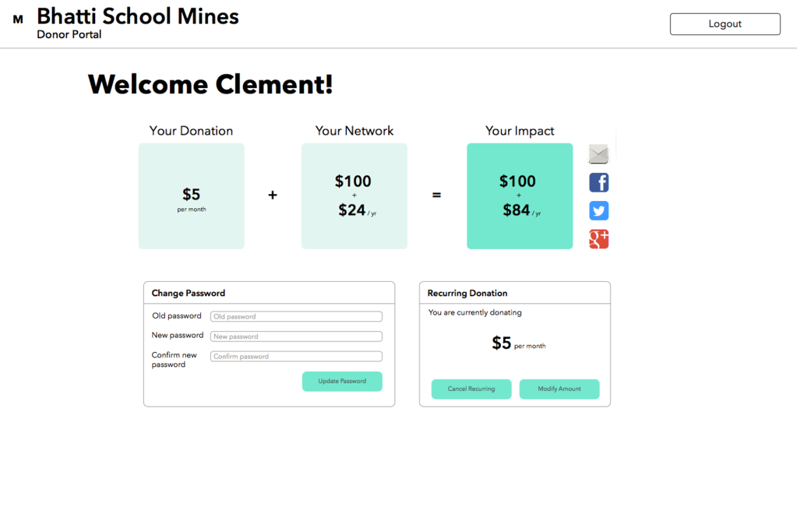The height and width of the screenshot is (532, 797).
Task: Click the Donor Portal subtitle
Action: tap(69, 34)
